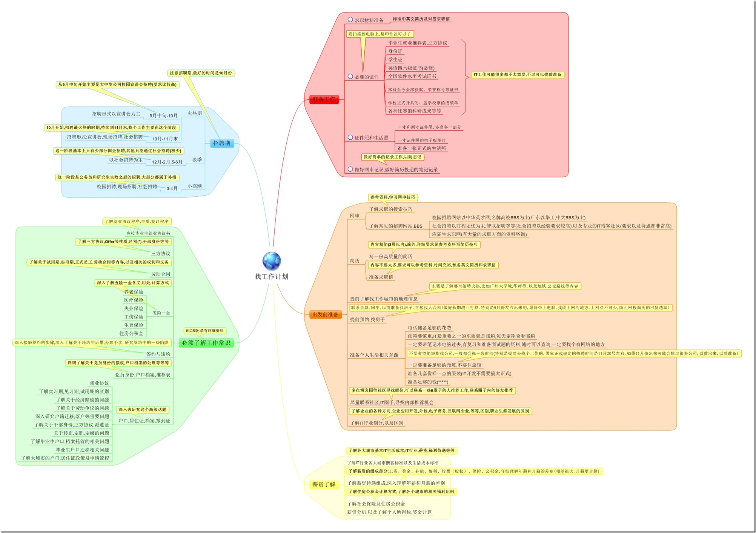Select the 简历 subtopic

point(355,261)
